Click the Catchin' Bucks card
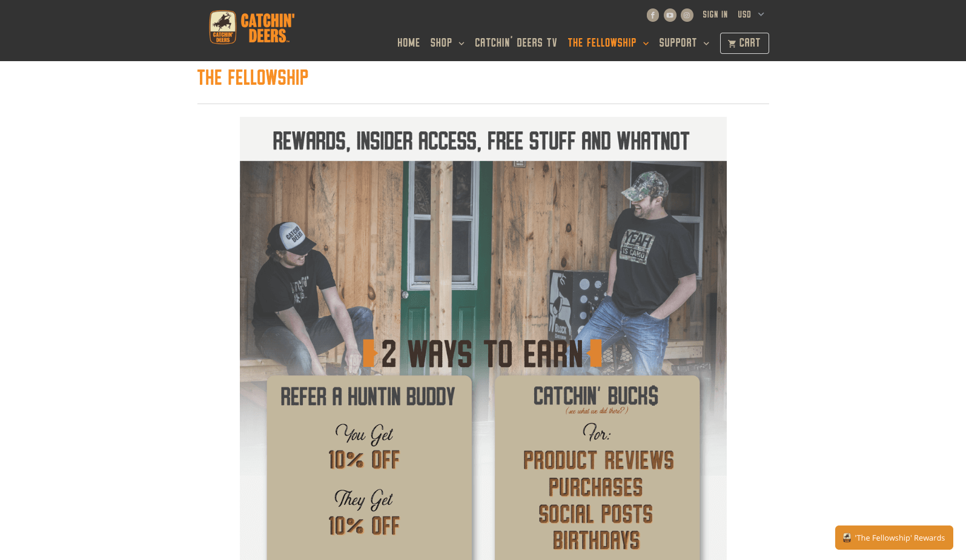966x560 pixels. pos(597,467)
